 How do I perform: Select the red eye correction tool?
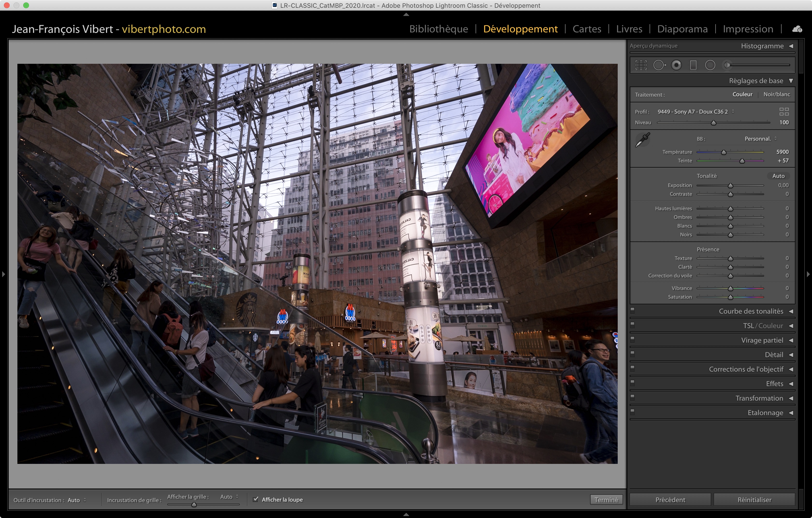tap(676, 65)
